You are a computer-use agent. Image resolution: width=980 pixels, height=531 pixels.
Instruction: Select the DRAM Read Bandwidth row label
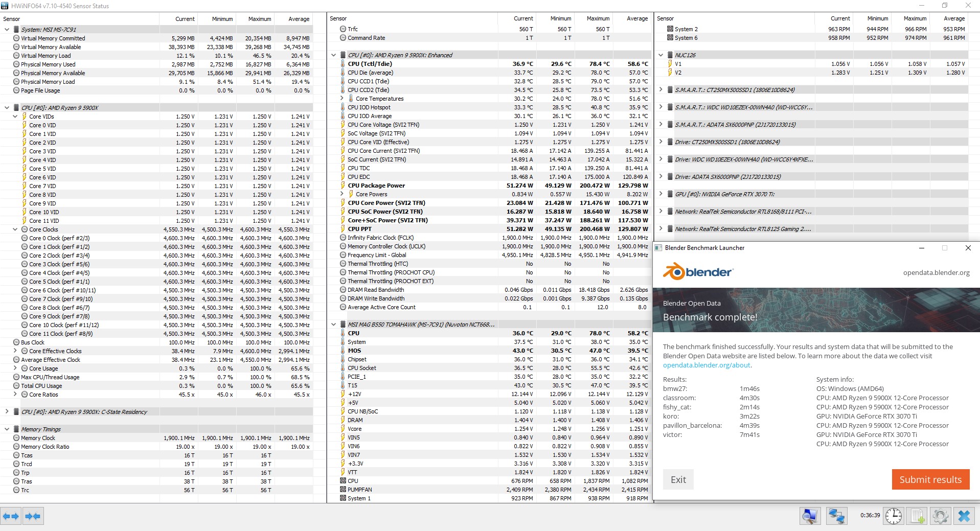tap(376, 290)
